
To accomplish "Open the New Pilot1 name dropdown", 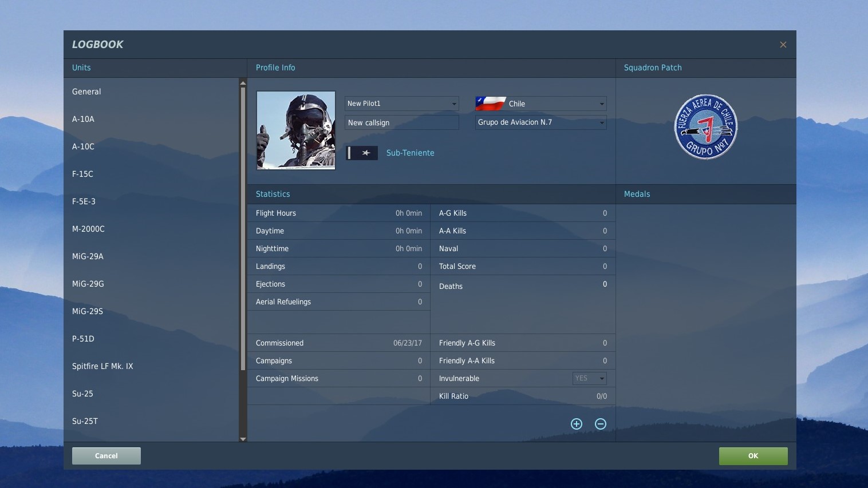I will pos(454,104).
